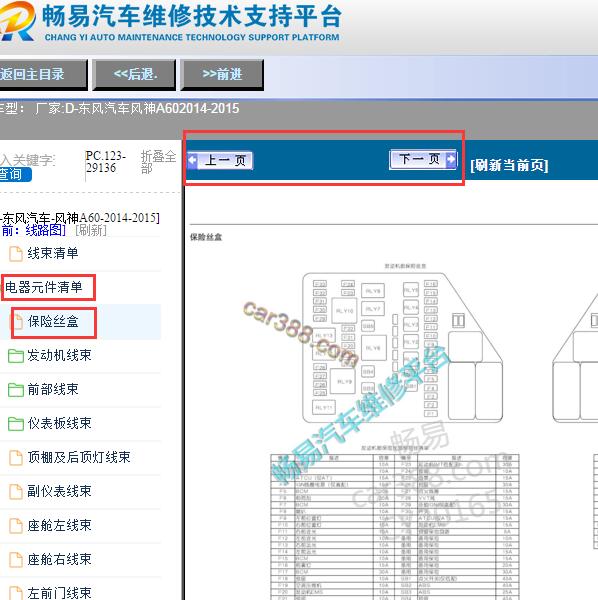
Task: Click the 返回主目录 button
Action: [x=43, y=75]
